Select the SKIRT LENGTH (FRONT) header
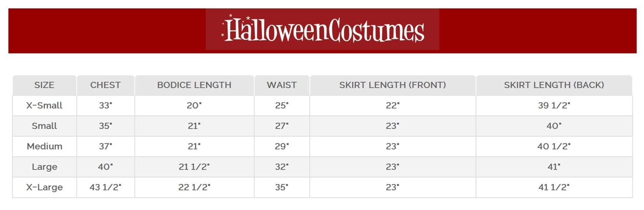644x210 pixels. pyautogui.click(x=393, y=85)
